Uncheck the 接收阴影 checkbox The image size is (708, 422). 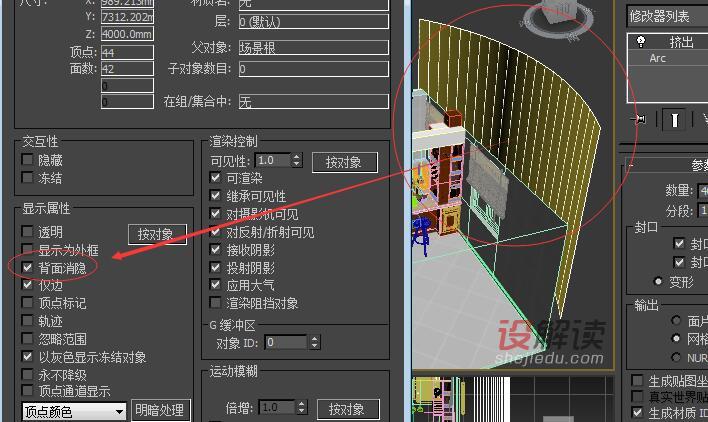215,250
